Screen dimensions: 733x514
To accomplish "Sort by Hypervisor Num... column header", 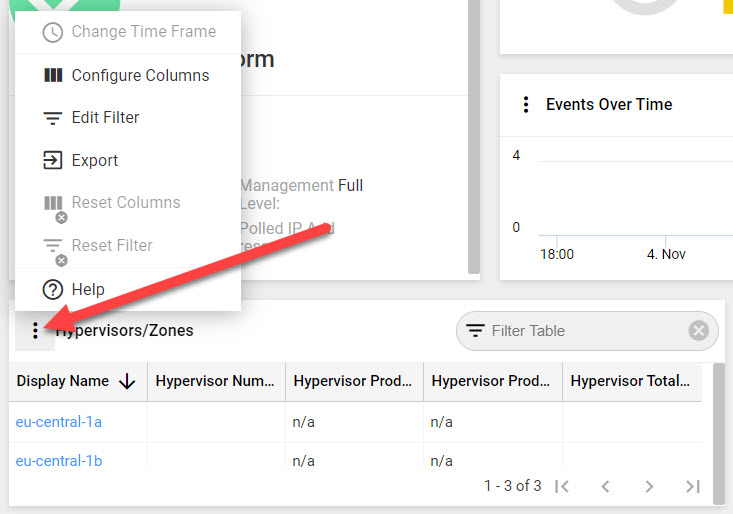I will pos(215,381).
